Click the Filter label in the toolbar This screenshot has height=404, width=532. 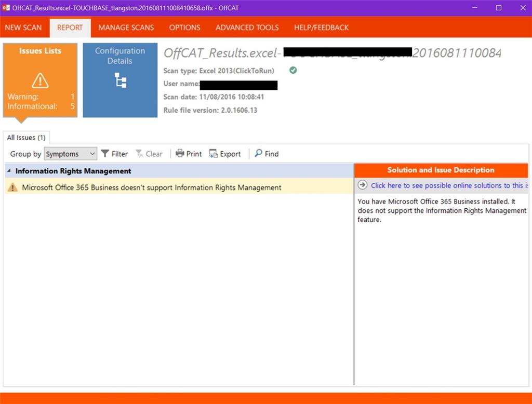[x=120, y=154]
